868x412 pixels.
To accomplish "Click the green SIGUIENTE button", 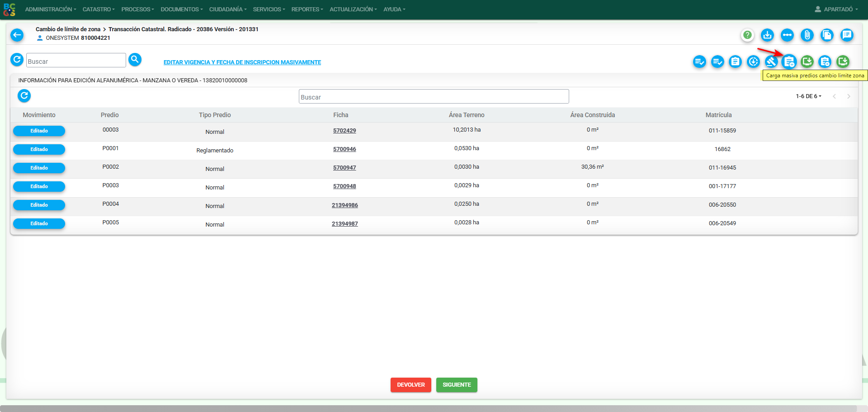I will pos(457,385).
